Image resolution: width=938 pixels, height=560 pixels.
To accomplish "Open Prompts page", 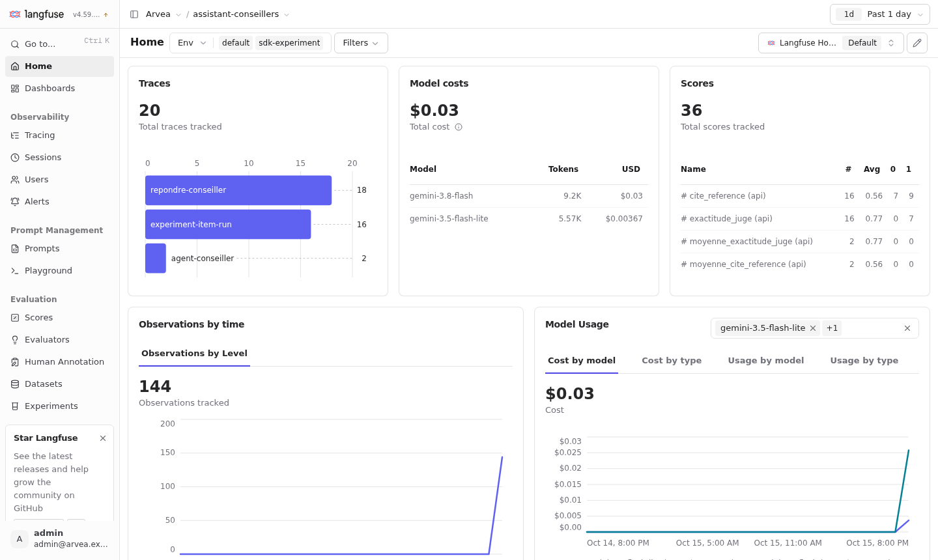I will [x=59, y=249].
